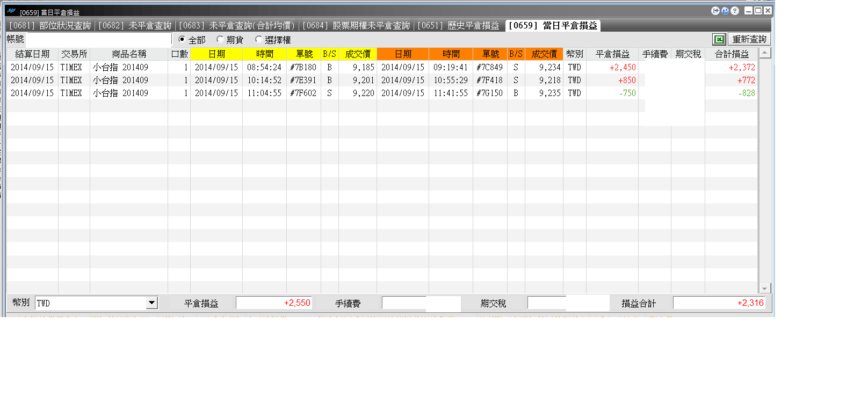Select the 期貨 radio button
This screenshot has height=396, width=868.
[x=220, y=39]
